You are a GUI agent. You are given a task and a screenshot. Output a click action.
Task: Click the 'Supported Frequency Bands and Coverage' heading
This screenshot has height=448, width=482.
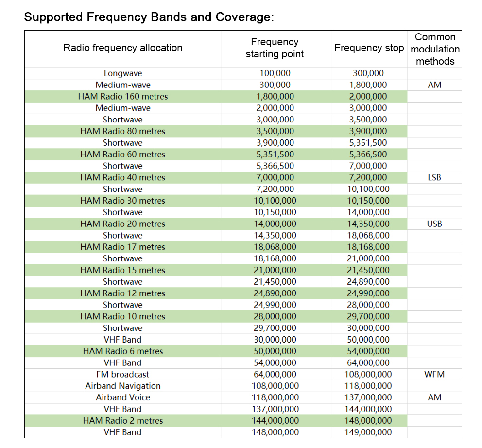(x=149, y=17)
